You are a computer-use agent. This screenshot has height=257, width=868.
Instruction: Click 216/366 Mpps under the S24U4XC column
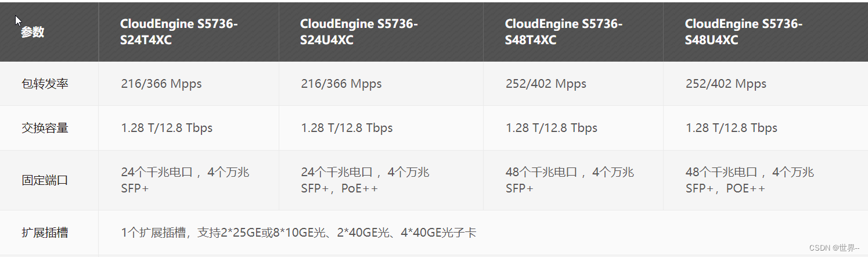341,84
